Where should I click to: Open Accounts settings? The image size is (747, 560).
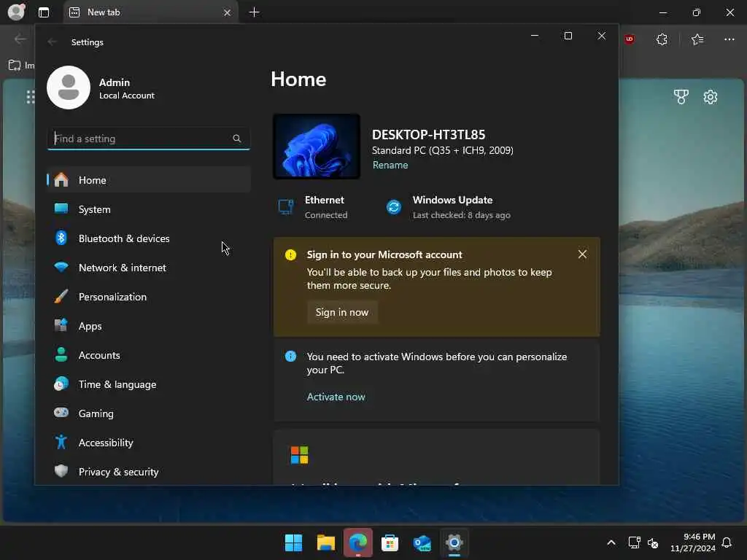tap(149, 355)
